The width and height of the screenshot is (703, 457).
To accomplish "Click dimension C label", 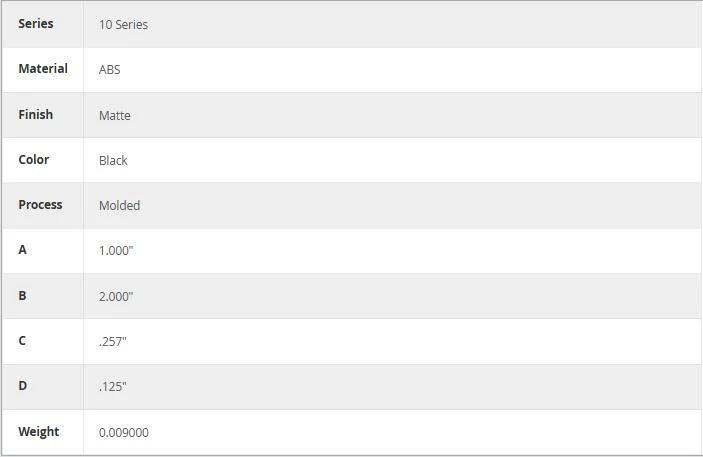I will click(22, 340).
